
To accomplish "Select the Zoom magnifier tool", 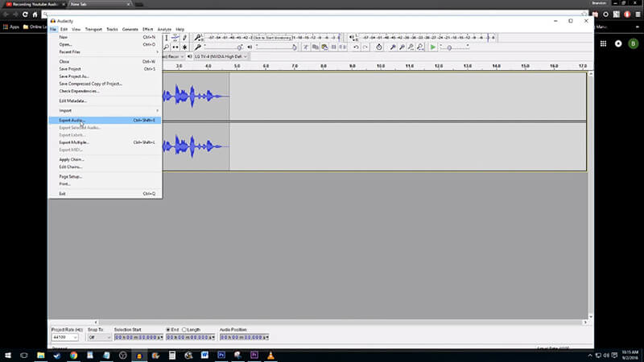I will tap(167, 47).
